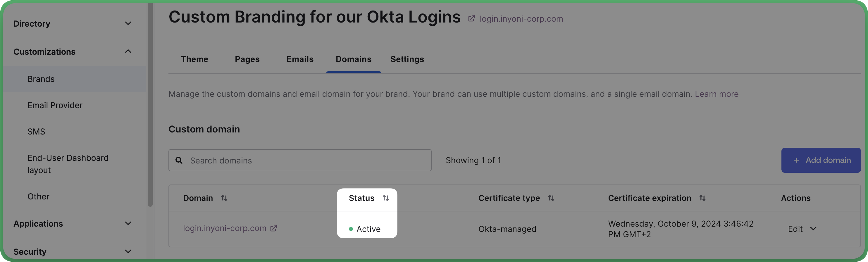
Task: Open the Settings tab
Action: [407, 59]
